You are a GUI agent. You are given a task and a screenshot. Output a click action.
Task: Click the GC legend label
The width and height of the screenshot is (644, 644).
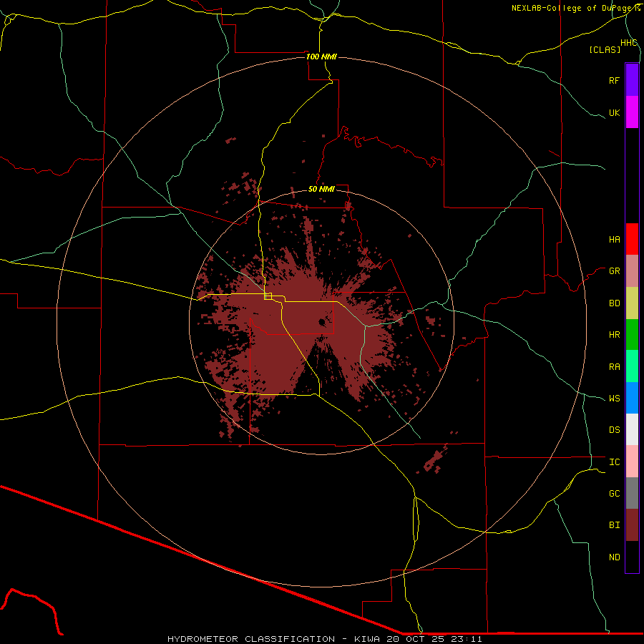pos(614,494)
